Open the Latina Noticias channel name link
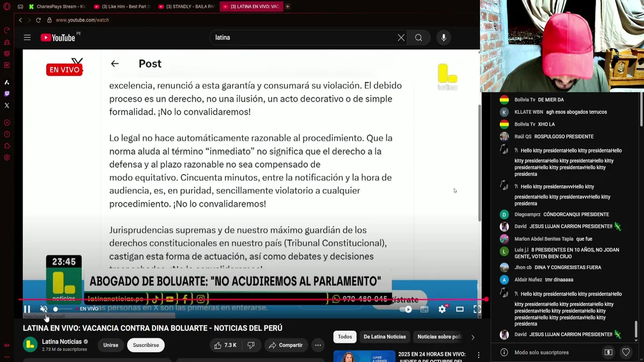The width and height of the screenshot is (644, 362). [x=61, y=342]
